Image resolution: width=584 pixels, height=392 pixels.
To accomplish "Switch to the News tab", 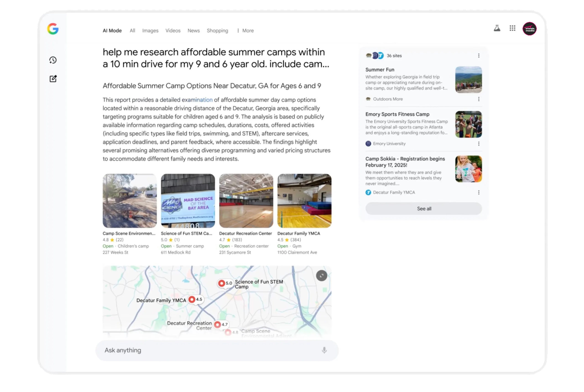I will click(193, 31).
